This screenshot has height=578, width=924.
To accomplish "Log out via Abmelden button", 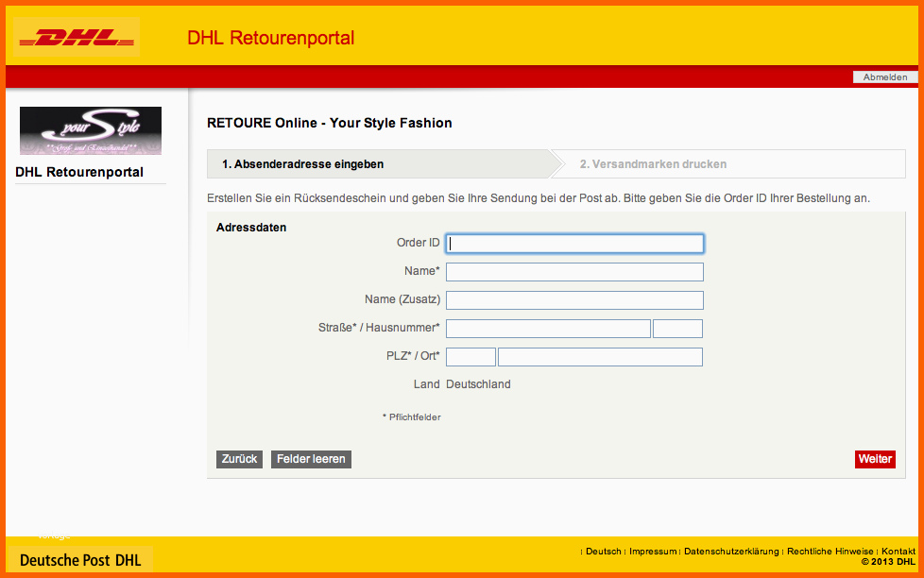I will (x=885, y=77).
